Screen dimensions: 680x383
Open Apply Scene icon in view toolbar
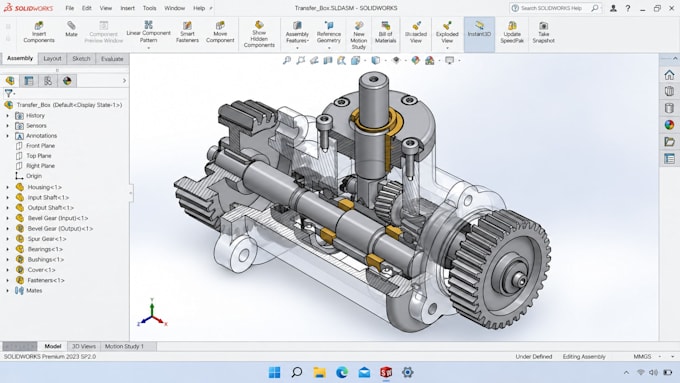[429, 60]
